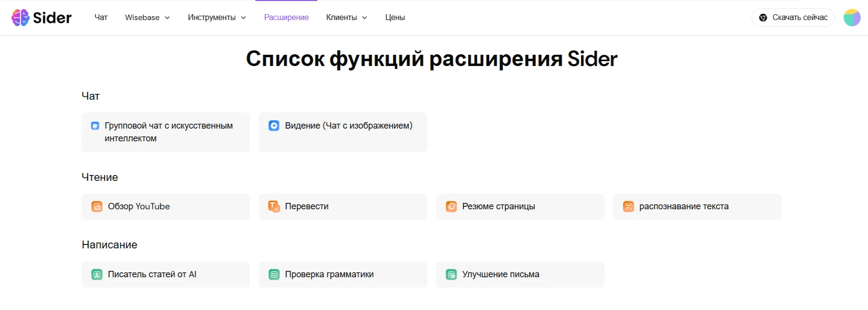Viewport: 868px width, 310px height.
Task: Click the grammar check icon
Action: [x=274, y=274]
